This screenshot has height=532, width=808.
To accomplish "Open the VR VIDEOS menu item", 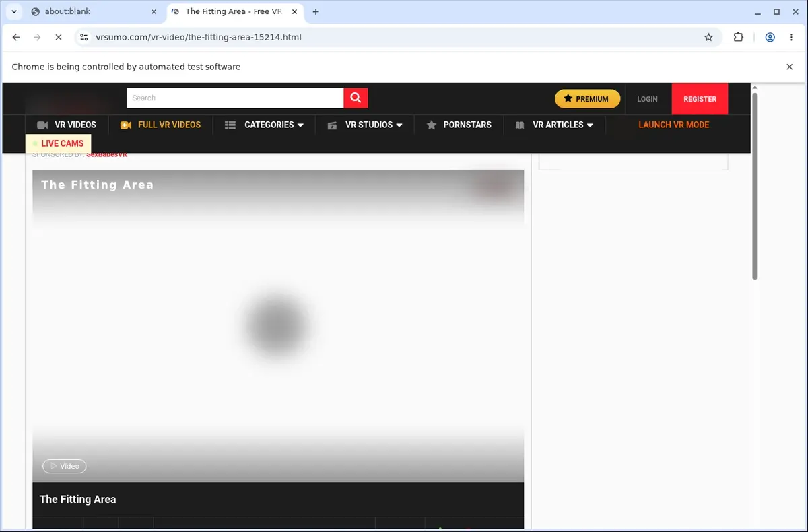I will 67,125.
